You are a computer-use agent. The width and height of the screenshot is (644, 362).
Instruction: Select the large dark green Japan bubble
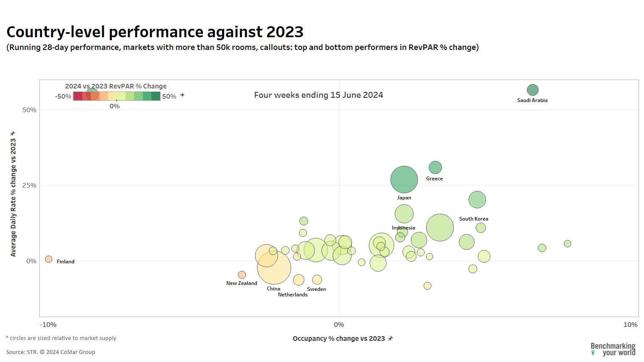point(404,180)
